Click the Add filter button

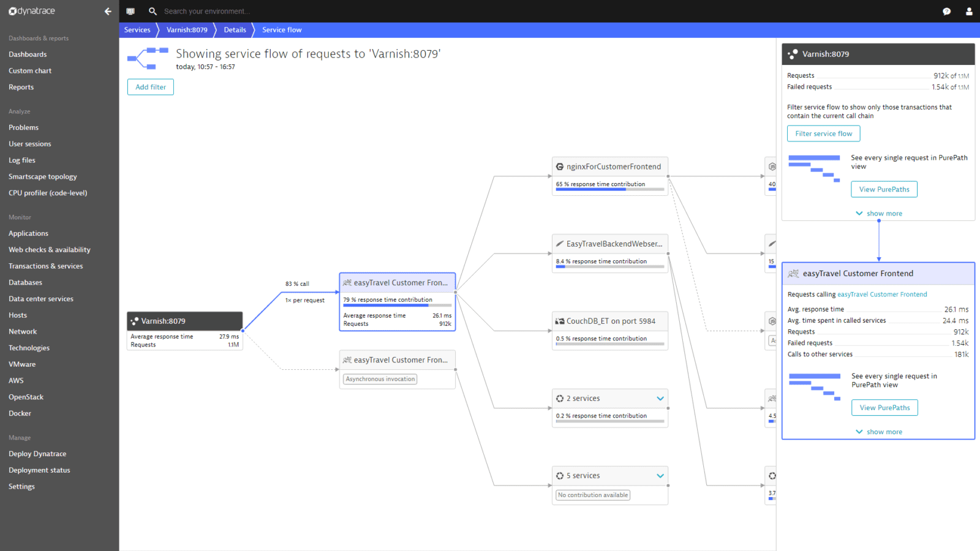(151, 87)
